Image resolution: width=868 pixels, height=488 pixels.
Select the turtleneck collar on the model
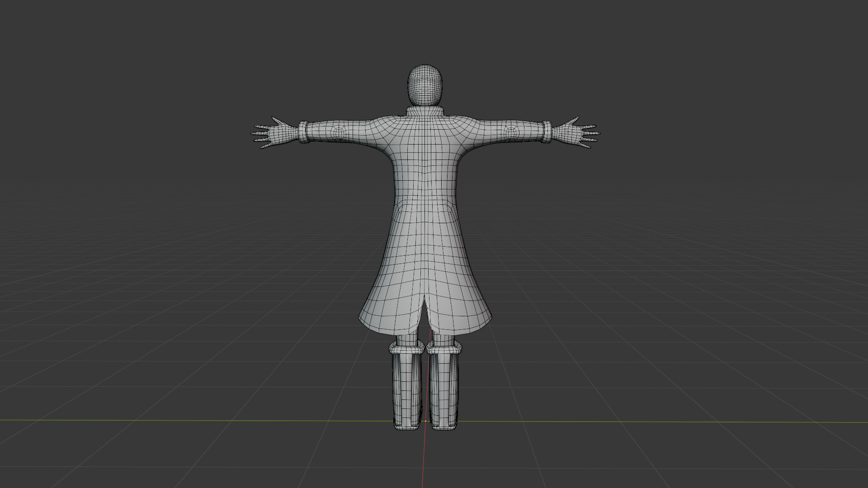pos(425,111)
